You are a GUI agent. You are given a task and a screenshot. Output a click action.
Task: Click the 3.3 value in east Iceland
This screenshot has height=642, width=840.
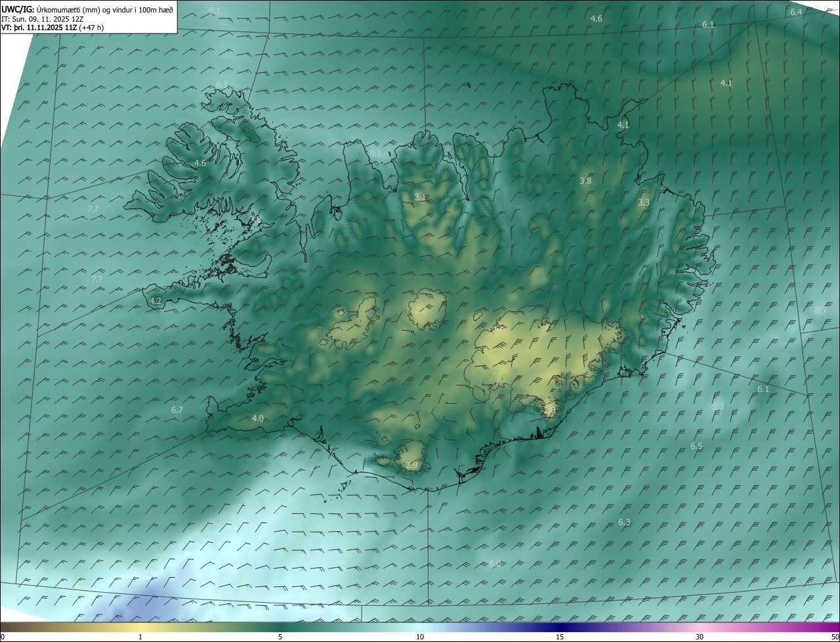[x=644, y=203]
